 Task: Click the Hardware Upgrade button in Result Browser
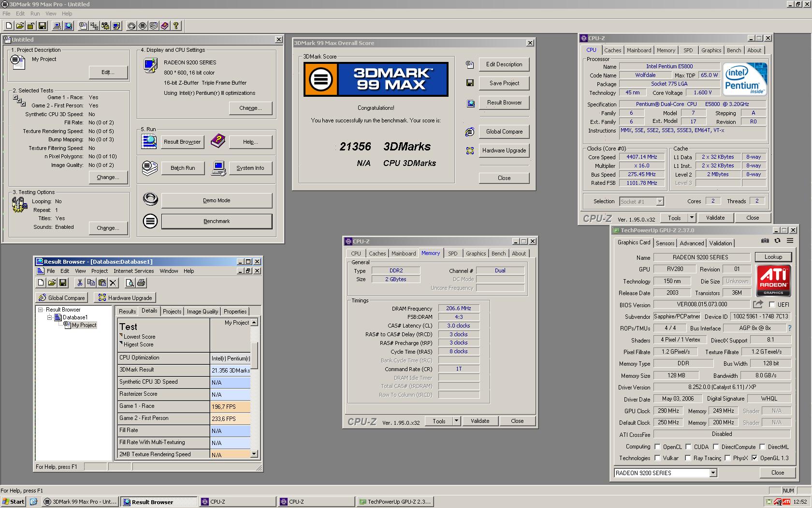(x=125, y=298)
